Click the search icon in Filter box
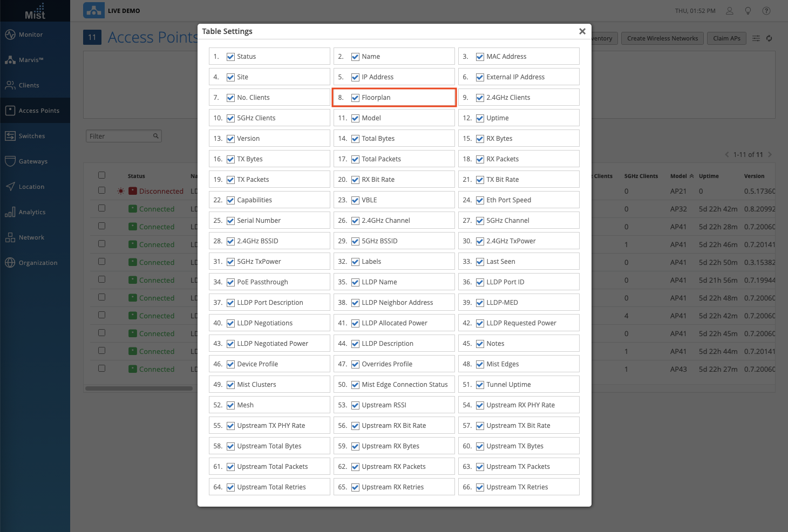This screenshot has width=788, height=532. (155, 136)
